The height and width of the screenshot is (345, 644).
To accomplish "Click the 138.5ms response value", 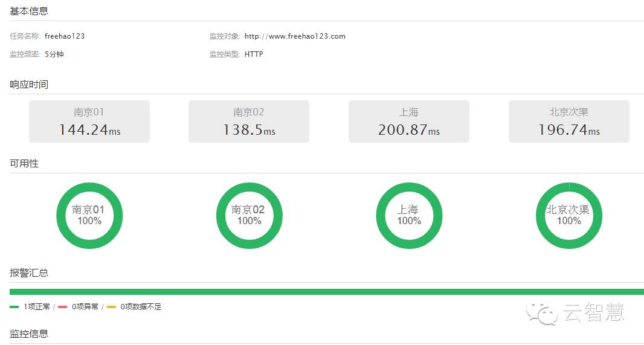I will [249, 130].
